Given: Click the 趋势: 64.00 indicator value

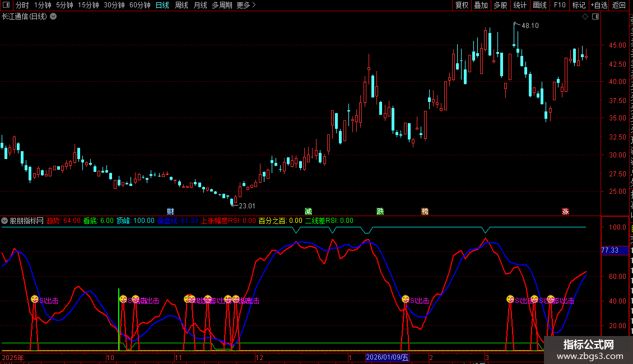Looking at the screenshot, I should [63, 221].
